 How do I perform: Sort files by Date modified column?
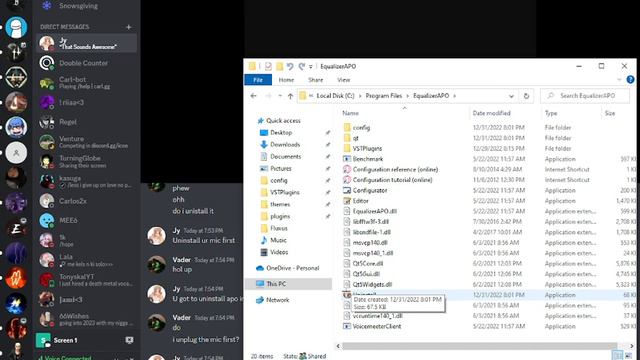pos(491,113)
